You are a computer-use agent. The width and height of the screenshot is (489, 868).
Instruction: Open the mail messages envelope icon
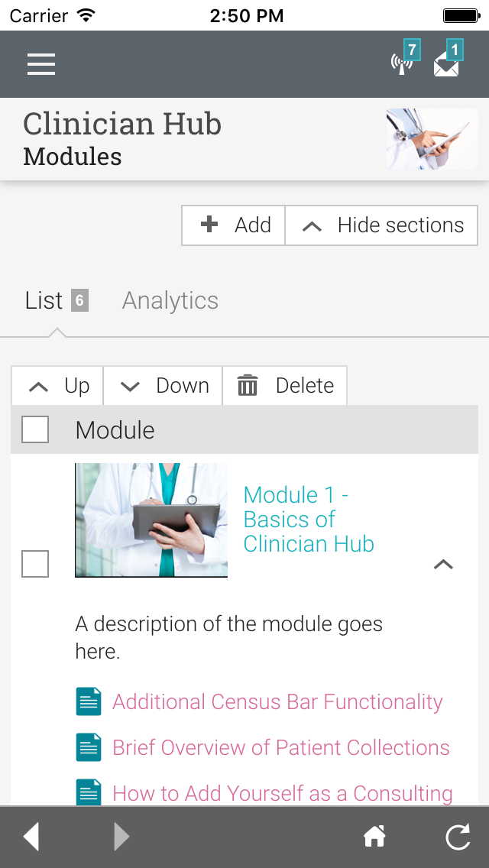447,64
